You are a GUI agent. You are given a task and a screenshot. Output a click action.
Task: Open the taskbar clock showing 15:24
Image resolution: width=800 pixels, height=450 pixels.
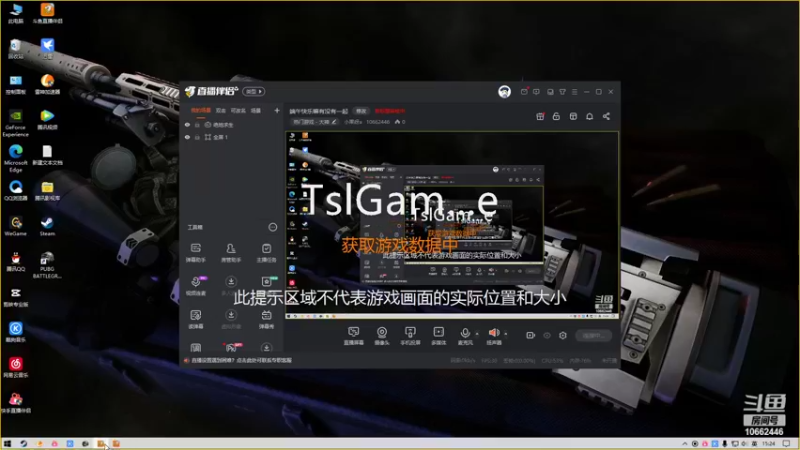768,444
